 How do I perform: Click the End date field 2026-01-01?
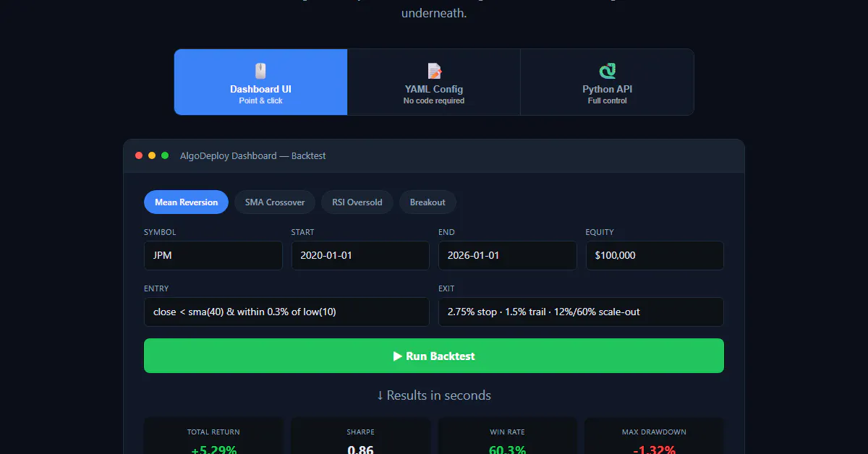(x=508, y=255)
